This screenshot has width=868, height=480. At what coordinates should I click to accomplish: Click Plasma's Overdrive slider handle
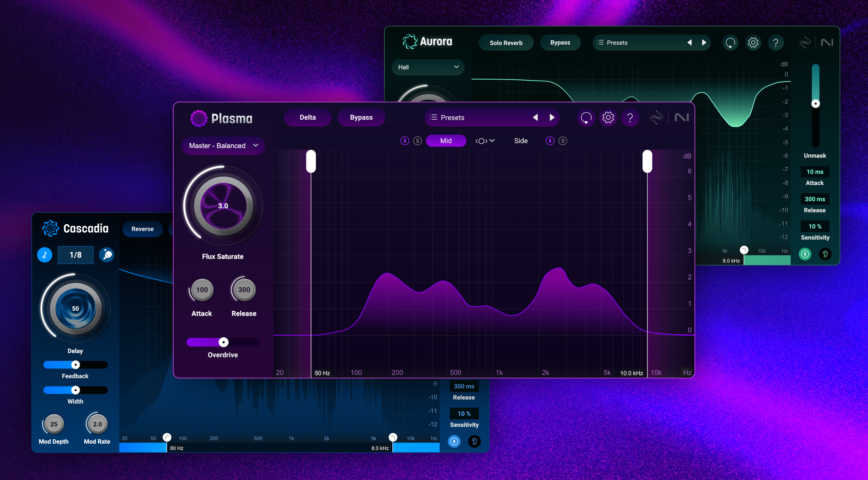point(223,342)
